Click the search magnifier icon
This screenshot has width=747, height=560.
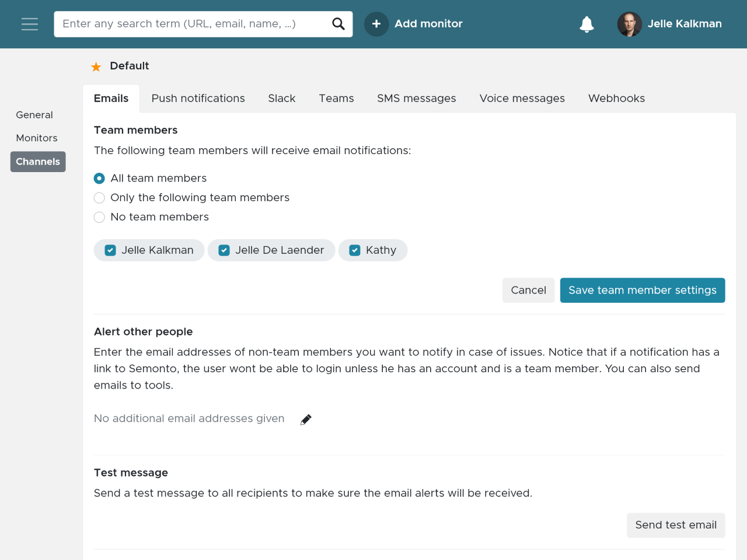pos(338,24)
